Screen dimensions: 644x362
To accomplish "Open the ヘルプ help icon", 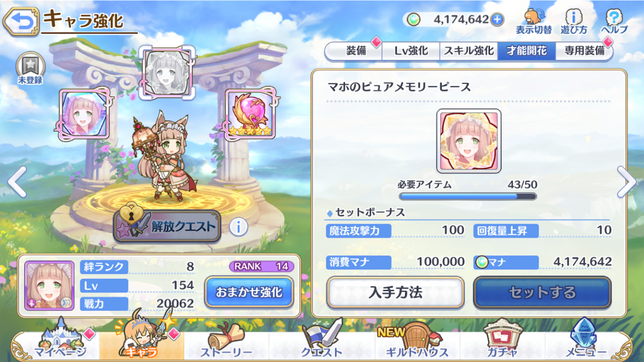I will point(614,22).
